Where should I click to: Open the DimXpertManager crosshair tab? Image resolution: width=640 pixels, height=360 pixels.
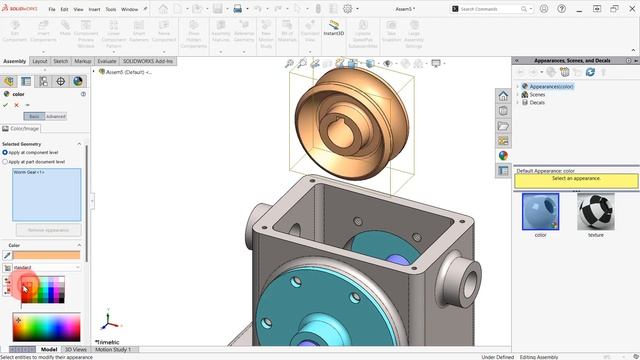coord(60,81)
